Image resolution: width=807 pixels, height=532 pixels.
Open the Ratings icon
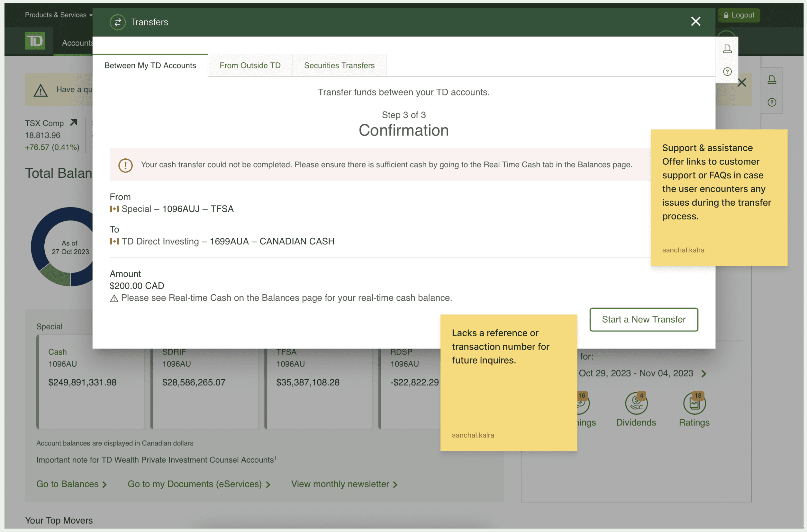pos(694,403)
